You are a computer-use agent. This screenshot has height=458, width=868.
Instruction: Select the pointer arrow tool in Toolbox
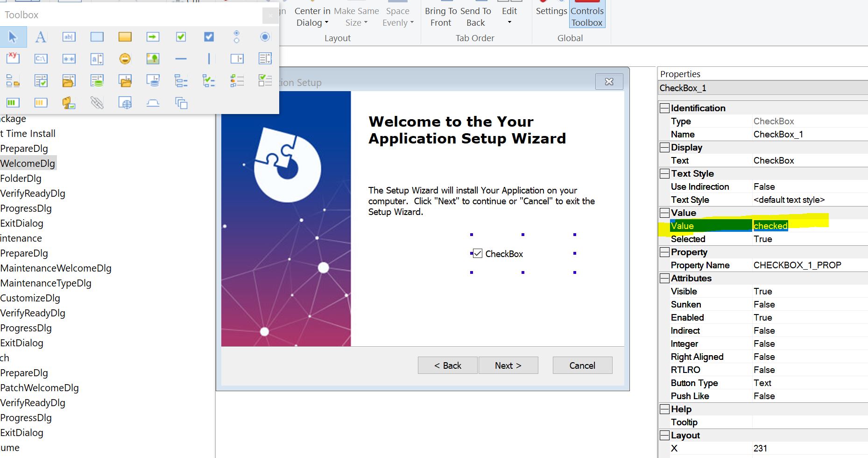coord(13,37)
